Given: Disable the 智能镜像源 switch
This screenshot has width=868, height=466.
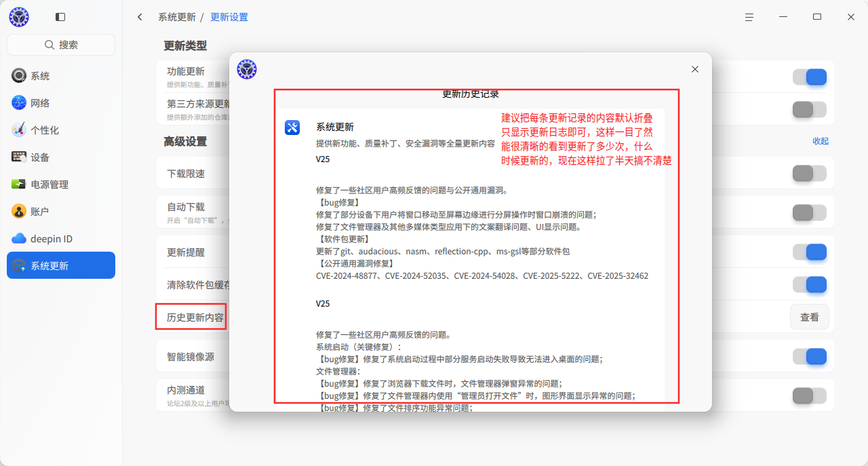Looking at the screenshot, I should coord(810,357).
